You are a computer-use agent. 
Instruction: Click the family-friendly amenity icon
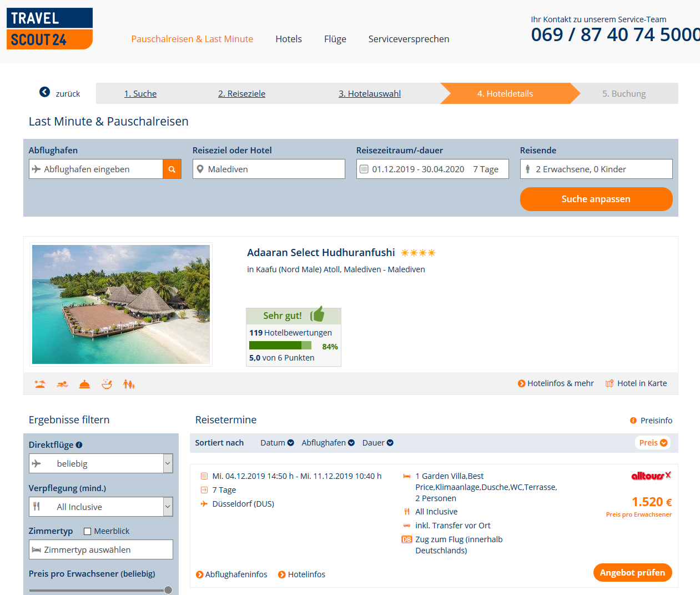pos(129,384)
